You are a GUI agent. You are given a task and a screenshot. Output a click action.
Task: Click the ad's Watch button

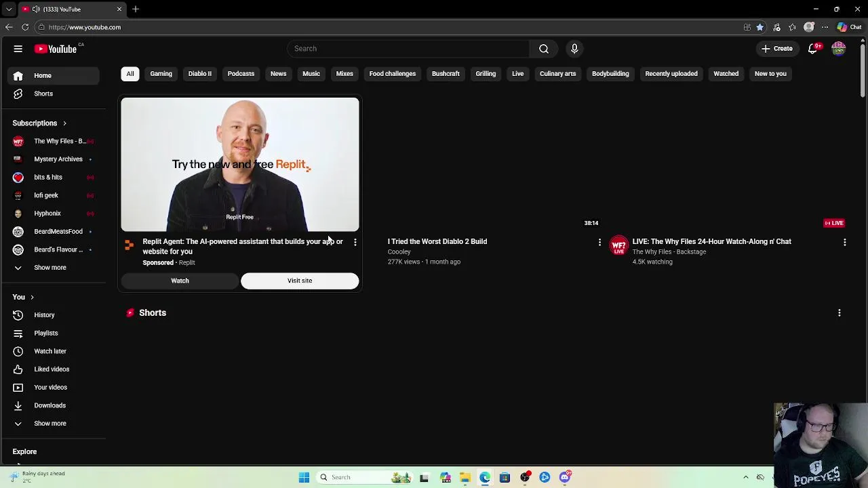pos(180,281)
